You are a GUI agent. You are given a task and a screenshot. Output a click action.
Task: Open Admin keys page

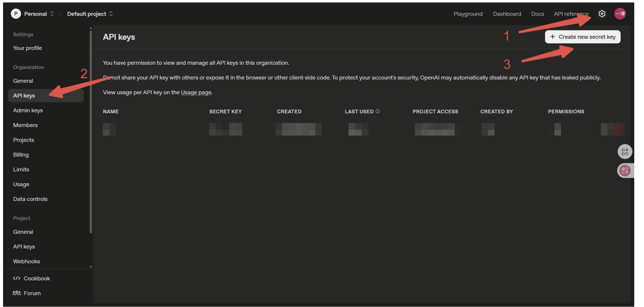[28, 110]
